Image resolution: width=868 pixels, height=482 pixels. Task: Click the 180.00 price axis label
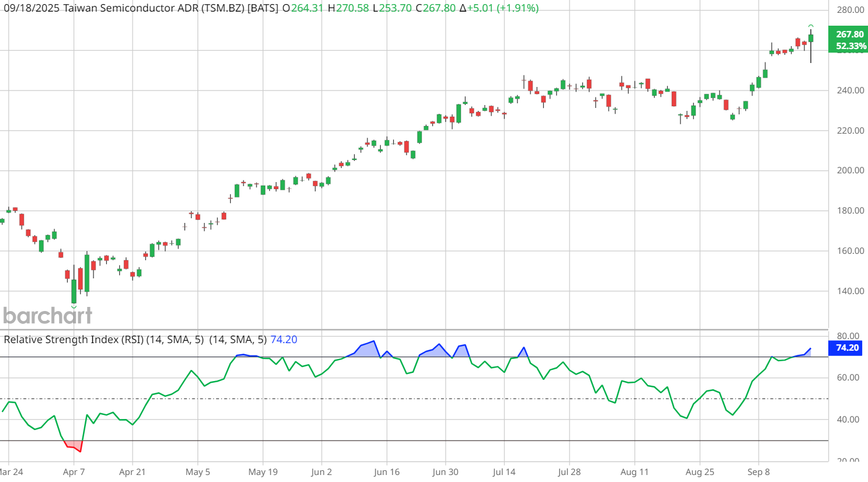850,211
